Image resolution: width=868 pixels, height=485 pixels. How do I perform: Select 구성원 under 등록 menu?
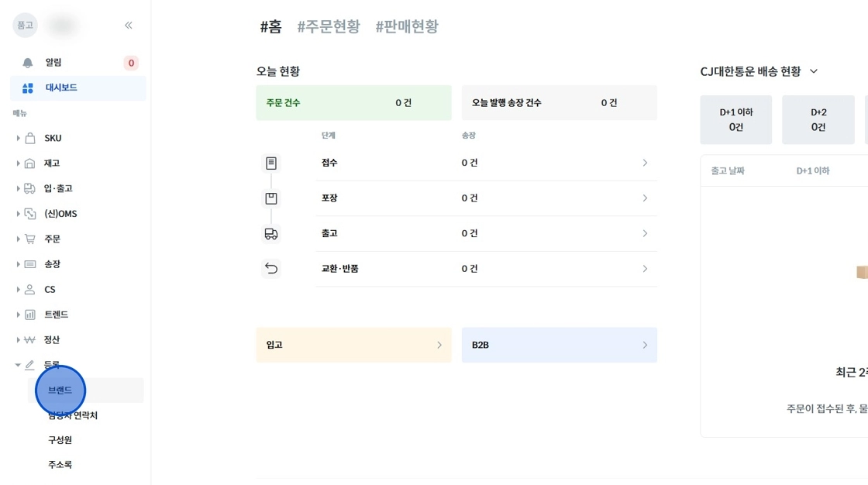pyautogui.click(x=60, y=440)
